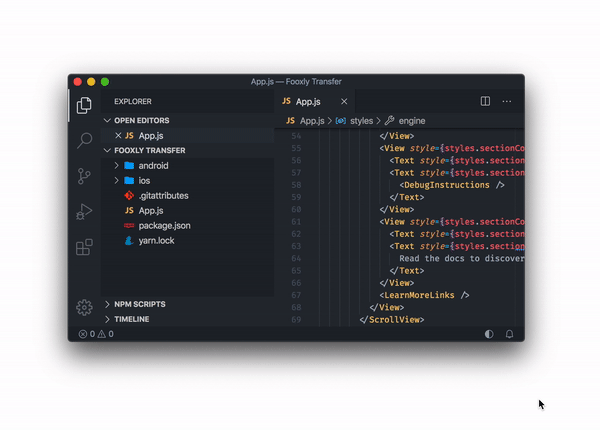600x430 pixels.
Task: Click the android folder icon
Action: pos(129,165)
